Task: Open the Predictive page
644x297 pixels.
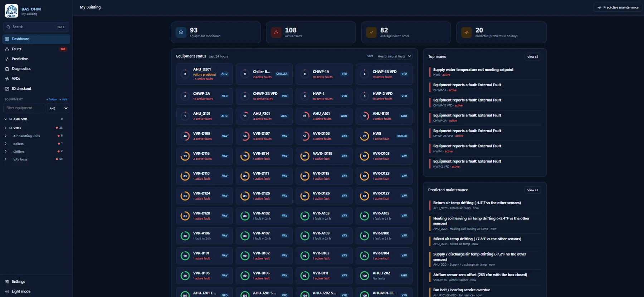Action: click(36, 59)
